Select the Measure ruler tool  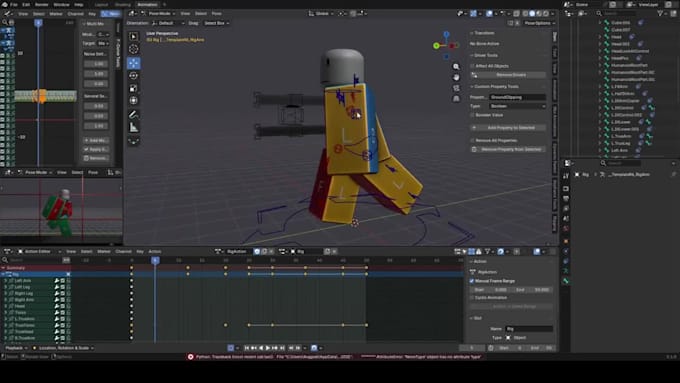click(134, 127)
